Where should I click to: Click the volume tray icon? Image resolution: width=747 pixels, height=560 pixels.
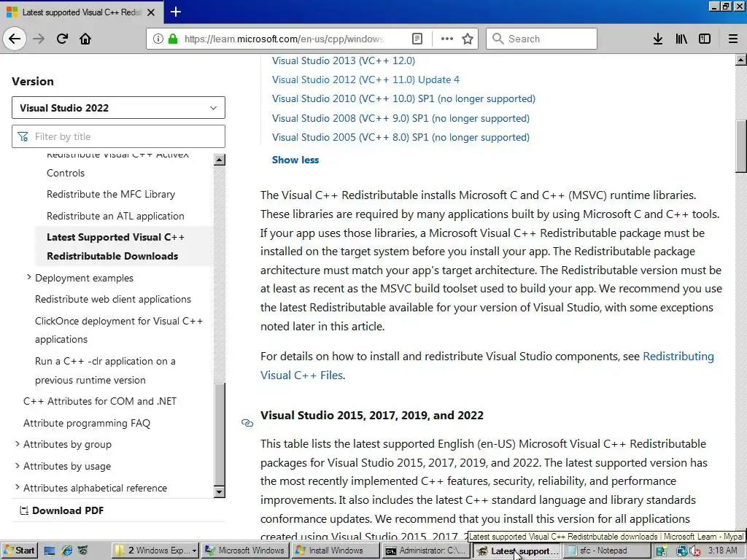click(x=695, y=551)
